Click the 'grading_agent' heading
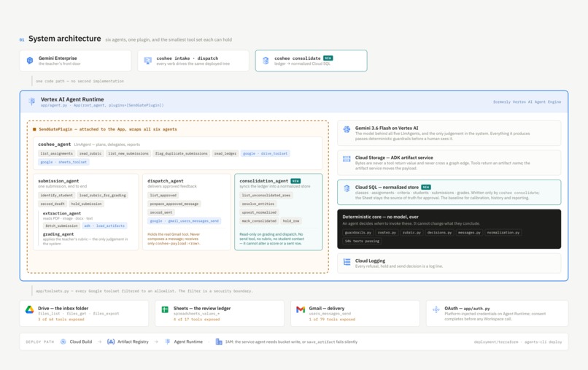 pyautogui.click(x=58, y=234)
